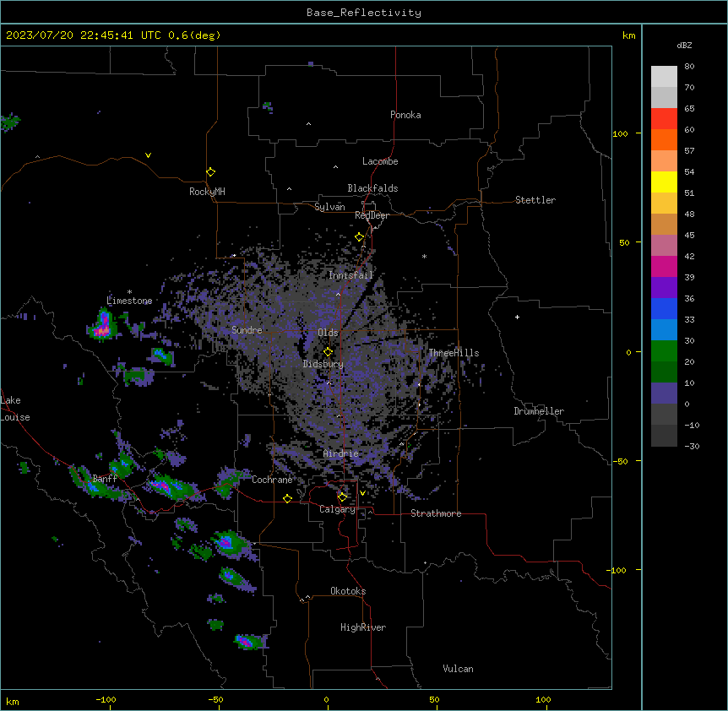Select the white asterisk east of Innisfail
728x711 pixels.
pyautogui.click(x=424, y=256)
